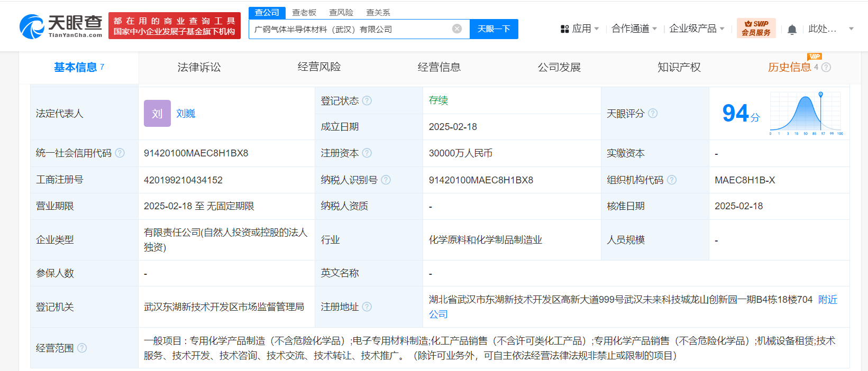Image resolution: width=868 pixels, height=371 pixels.
Task: Open legal representative 刘巍 link
Action: point(186,113)
